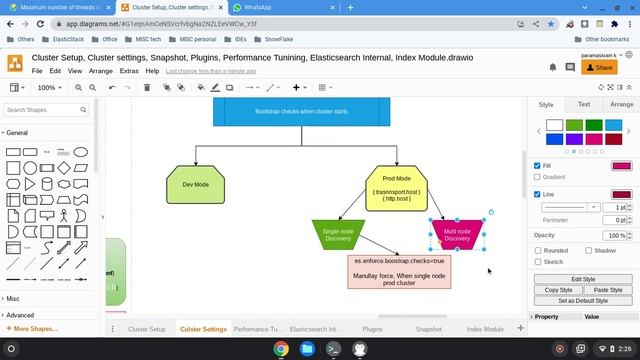Select the cloud shape in General palette

click(64, 184)
